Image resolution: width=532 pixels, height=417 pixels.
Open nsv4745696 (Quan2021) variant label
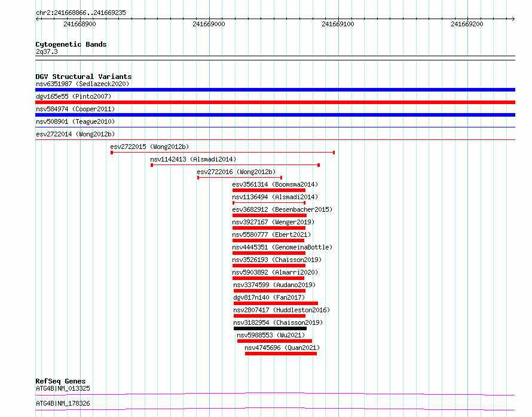[x=282, y=348]
